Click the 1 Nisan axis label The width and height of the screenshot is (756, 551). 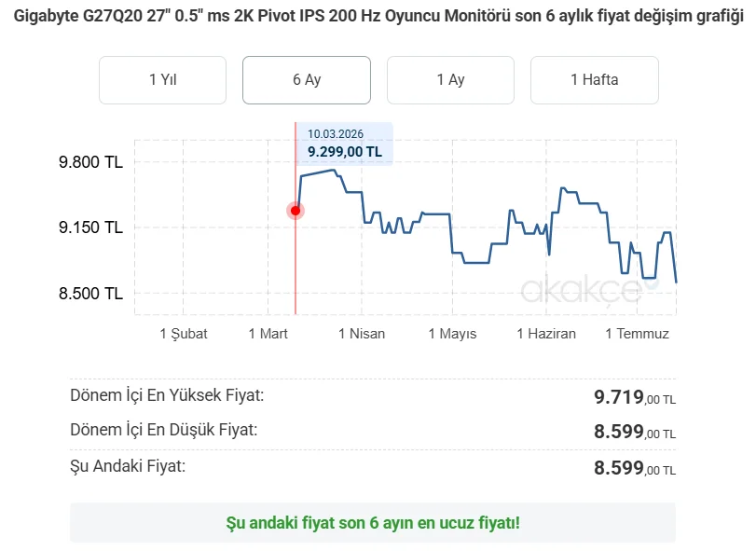362,334
